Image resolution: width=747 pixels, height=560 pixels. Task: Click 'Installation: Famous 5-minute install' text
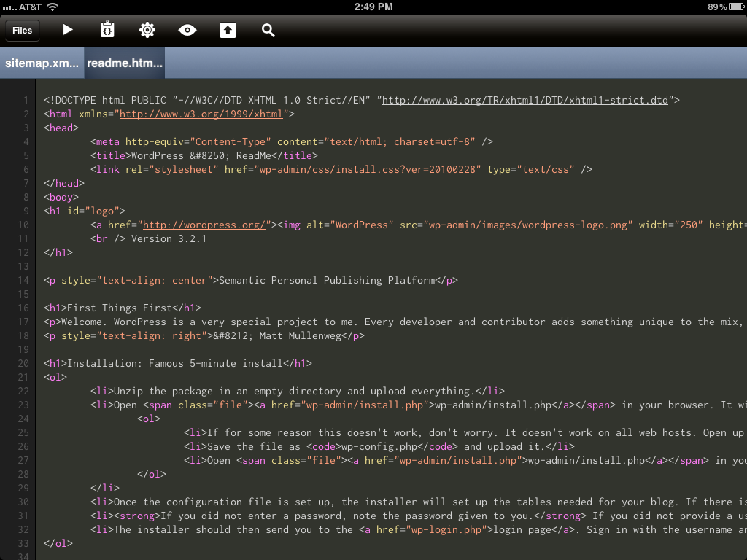(x=175, y=363)
